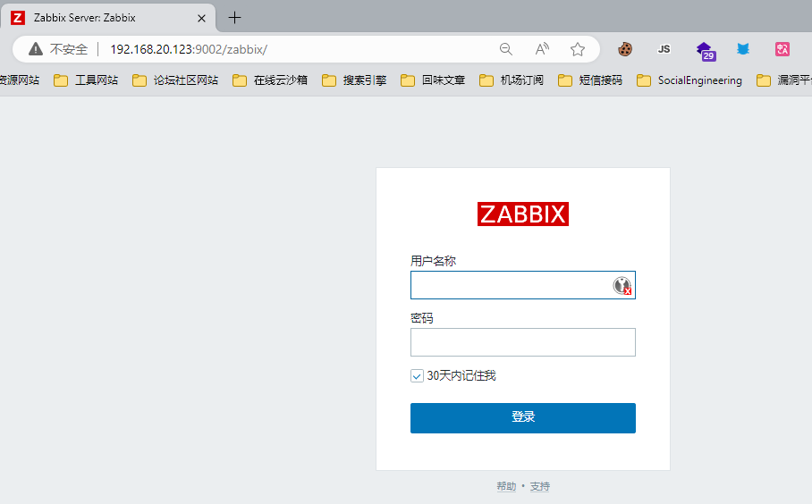The height and width of the screenshot is (504, 812).
Task: Open the 工具网站 bookmark folder
Action: click(86, 80)
